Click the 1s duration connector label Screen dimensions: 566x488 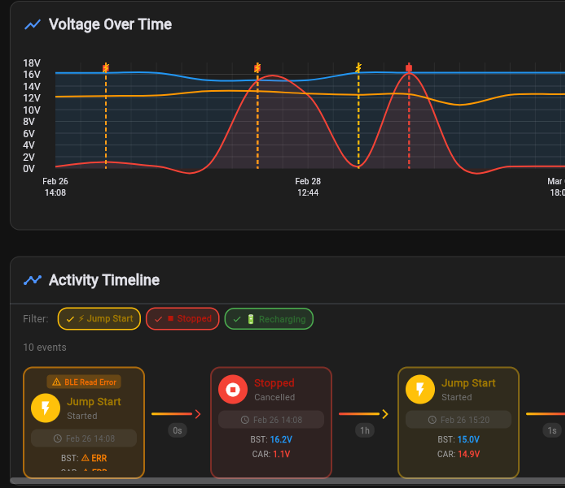pyautogui.click(x=552, y=431)
